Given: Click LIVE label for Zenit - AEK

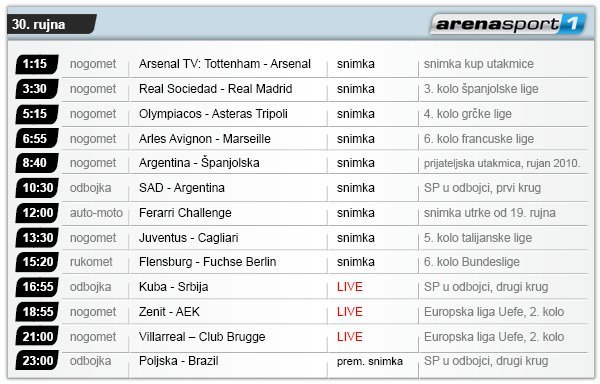Looking at the screenshot, I should (x=349, y=312).
